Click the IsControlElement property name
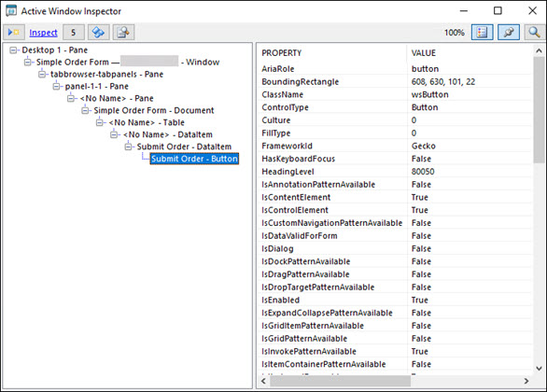Screen dimensions: 547x392 tap(295, 210)
